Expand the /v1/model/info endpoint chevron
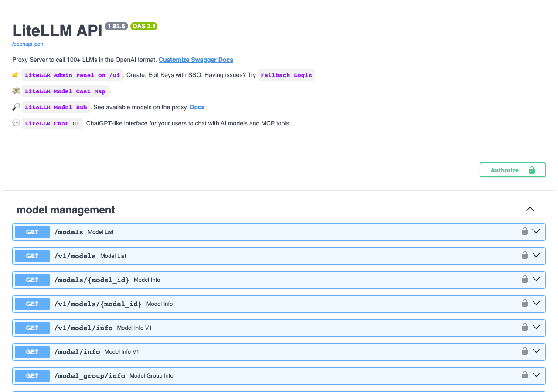The height and width of the screenshot is (392, 558). (x=536, y=327)
